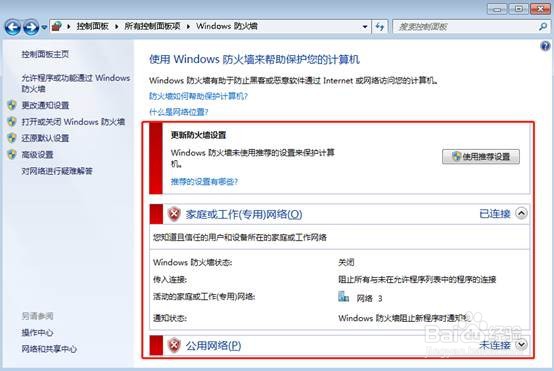
Task: Open 操作中心 link under 另请参阅
Action: click(x=37, y=332)
